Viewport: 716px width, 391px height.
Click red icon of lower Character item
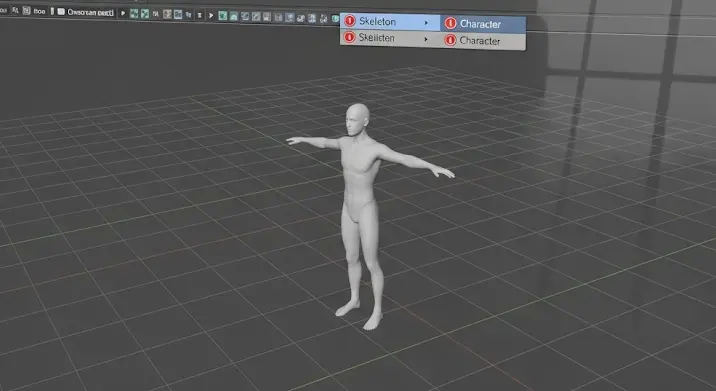click(x=450, y=40)
